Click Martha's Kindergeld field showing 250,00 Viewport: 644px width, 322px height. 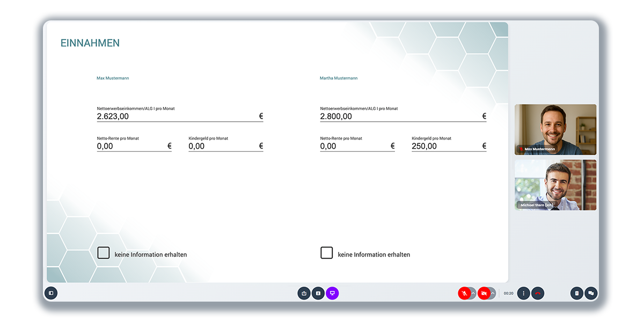[445, 146]
